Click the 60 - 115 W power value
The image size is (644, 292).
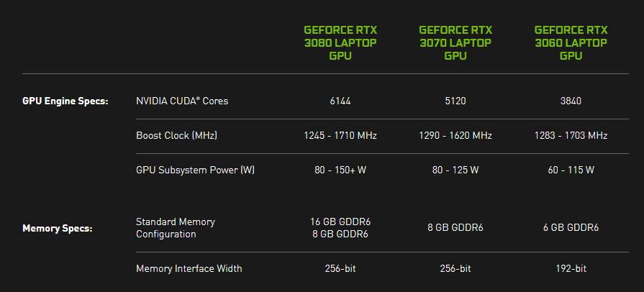[571, 170]
